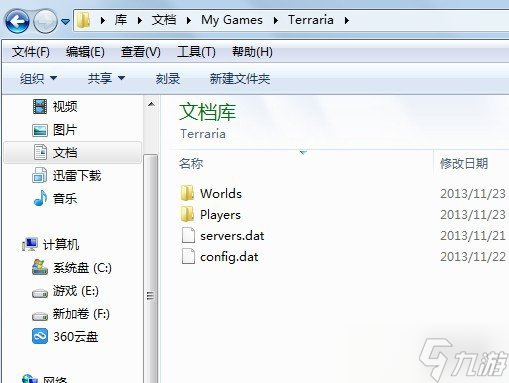
Task: Select the Players folder name
Action: [220, 215]
